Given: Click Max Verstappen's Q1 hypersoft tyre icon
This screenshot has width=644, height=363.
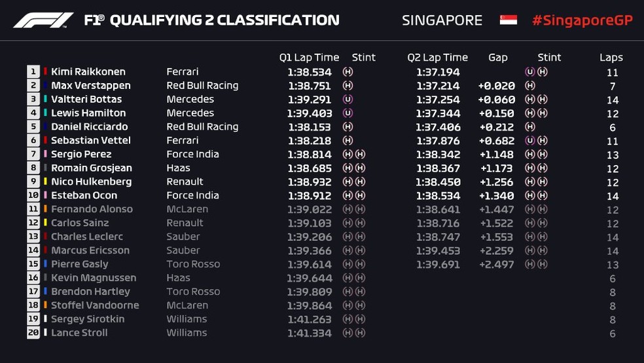Looking at the screenshot, I should 348,85.
